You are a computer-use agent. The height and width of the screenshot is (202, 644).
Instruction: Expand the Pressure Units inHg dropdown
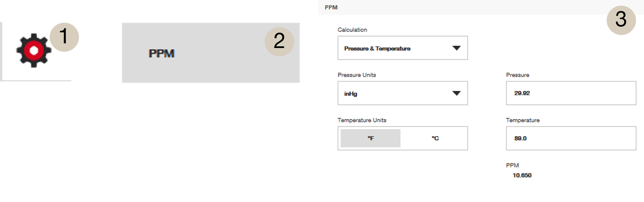pos(456,93)
